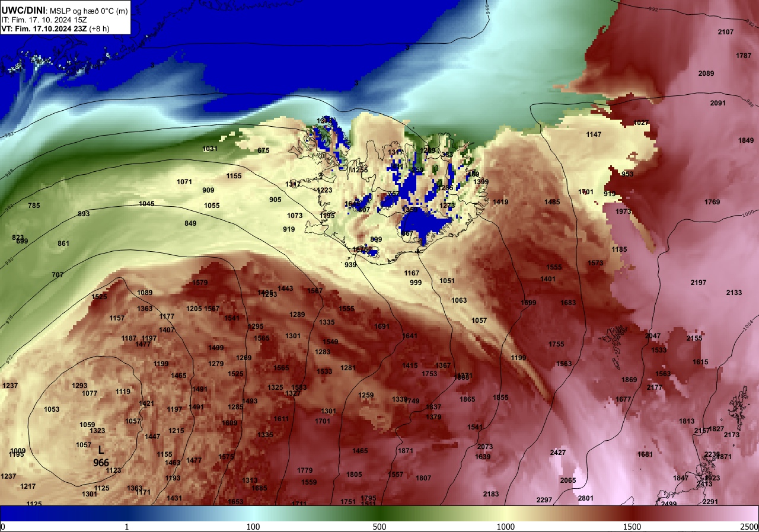Click the 1485 height value
The image size is (759, 532).
click(x=552, y=202)
